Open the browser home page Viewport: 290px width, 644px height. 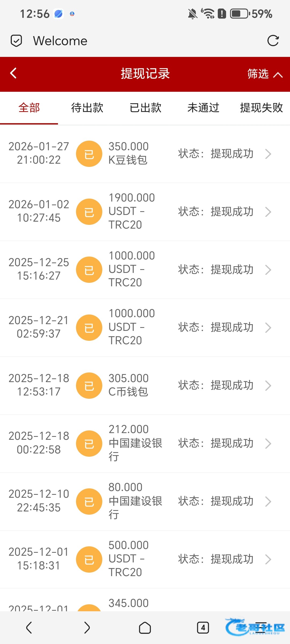(145, 628)
